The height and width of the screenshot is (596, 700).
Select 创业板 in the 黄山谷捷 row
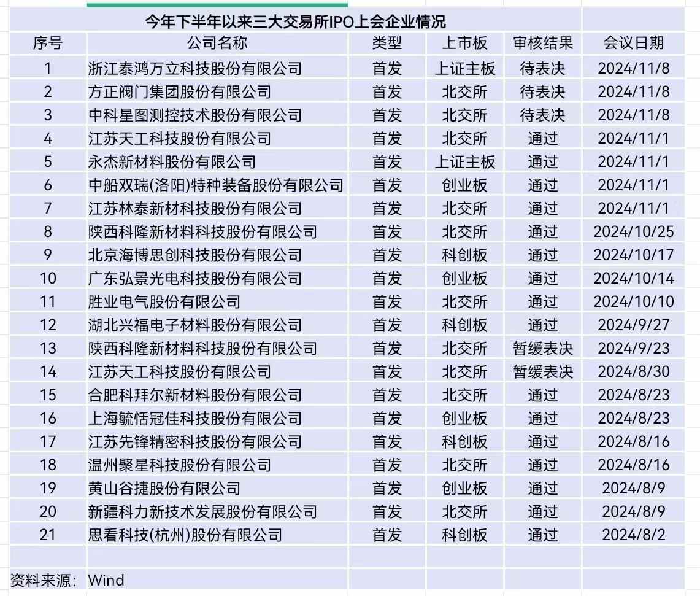465,488
